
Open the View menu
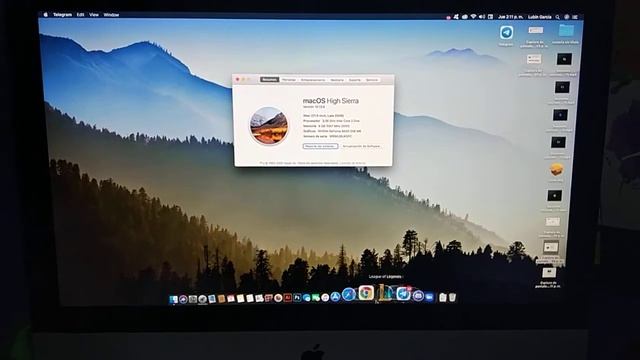coord(94,15)
